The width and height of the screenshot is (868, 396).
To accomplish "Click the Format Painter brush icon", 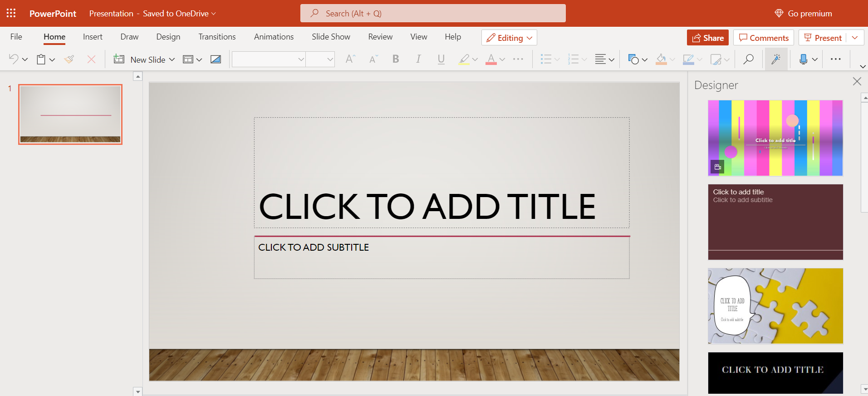I will pyautogui.click(x=69, y=59).
